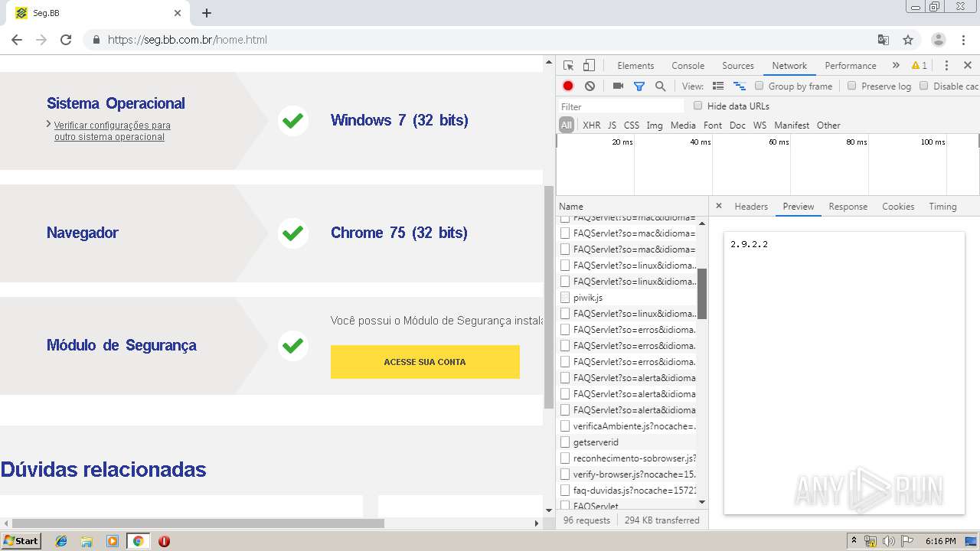980x551 pixels.
Task: Click the translate page icon
Action: (x=883, y=40)
